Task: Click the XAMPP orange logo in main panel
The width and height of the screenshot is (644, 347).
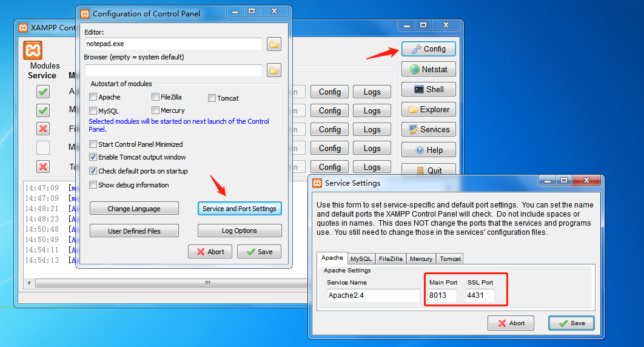Action: 33,50
